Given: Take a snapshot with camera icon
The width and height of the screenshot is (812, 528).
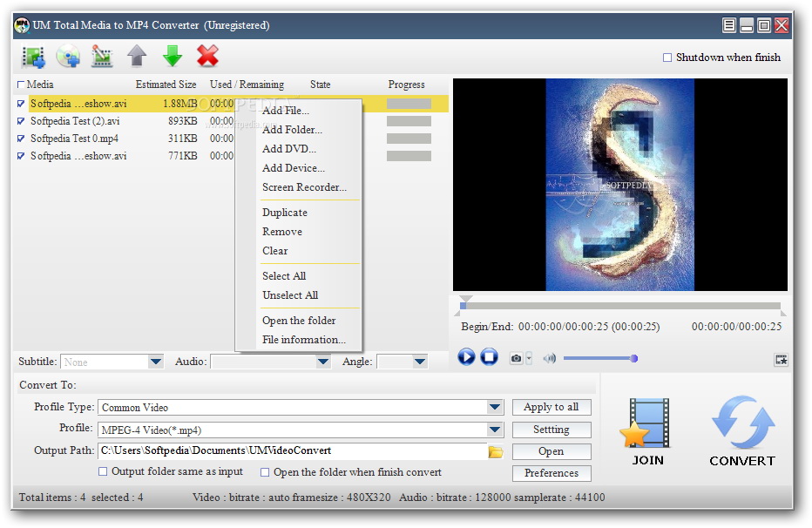Looking at the screenshot, I should (517, 358).
